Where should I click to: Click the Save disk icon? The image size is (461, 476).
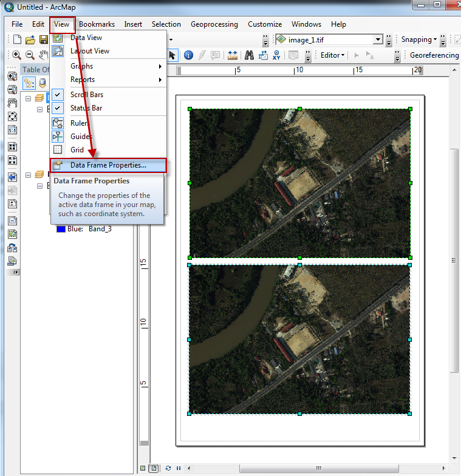click(44, 39)
